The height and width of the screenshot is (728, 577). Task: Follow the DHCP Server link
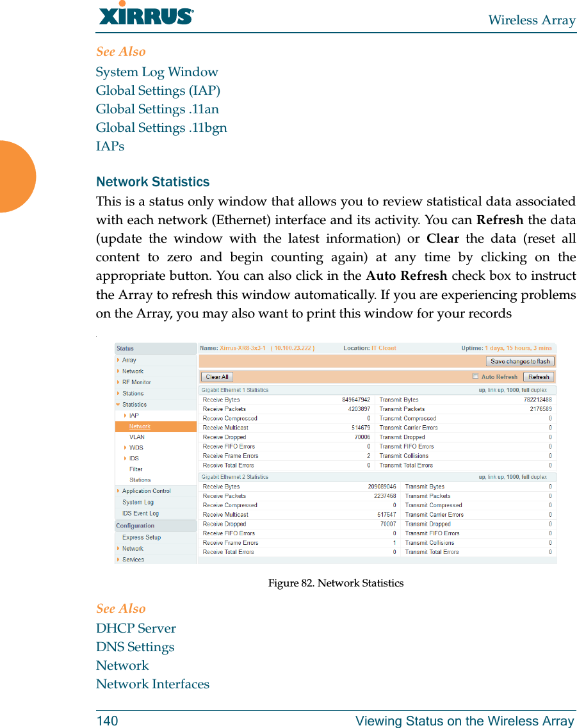coord(136,628)
